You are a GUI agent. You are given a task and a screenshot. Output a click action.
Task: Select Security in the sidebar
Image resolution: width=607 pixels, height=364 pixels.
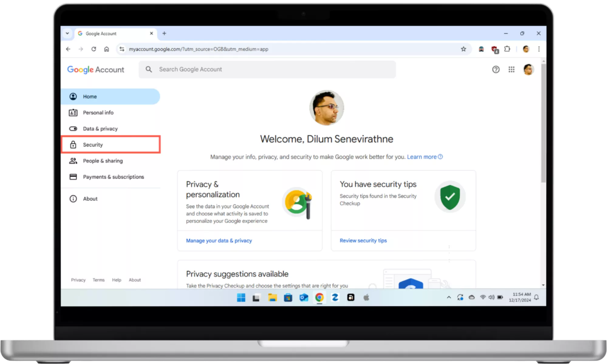pyautogui.click(x=93, y=145)
